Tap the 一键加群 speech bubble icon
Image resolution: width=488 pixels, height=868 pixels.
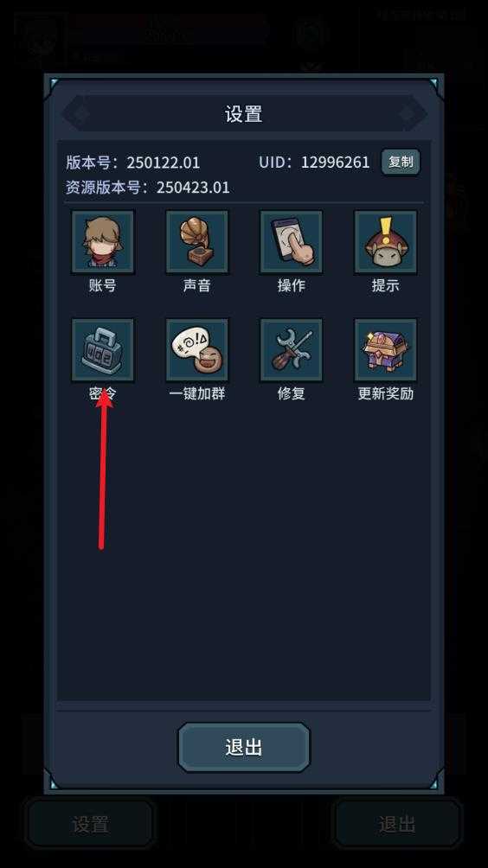[x=196, y=350]
